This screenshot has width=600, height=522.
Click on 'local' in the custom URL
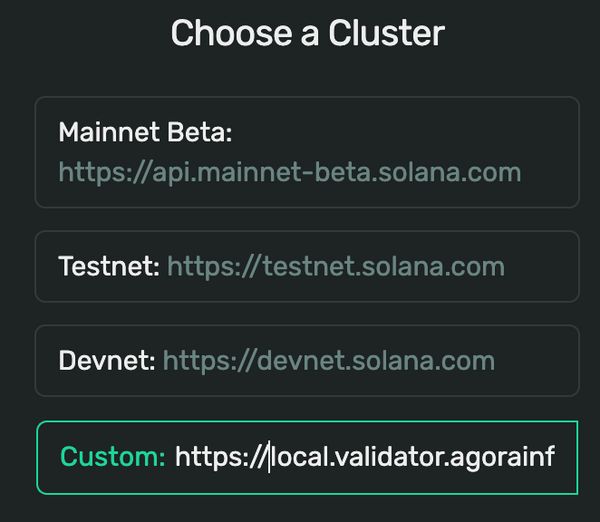click(301, 457)
